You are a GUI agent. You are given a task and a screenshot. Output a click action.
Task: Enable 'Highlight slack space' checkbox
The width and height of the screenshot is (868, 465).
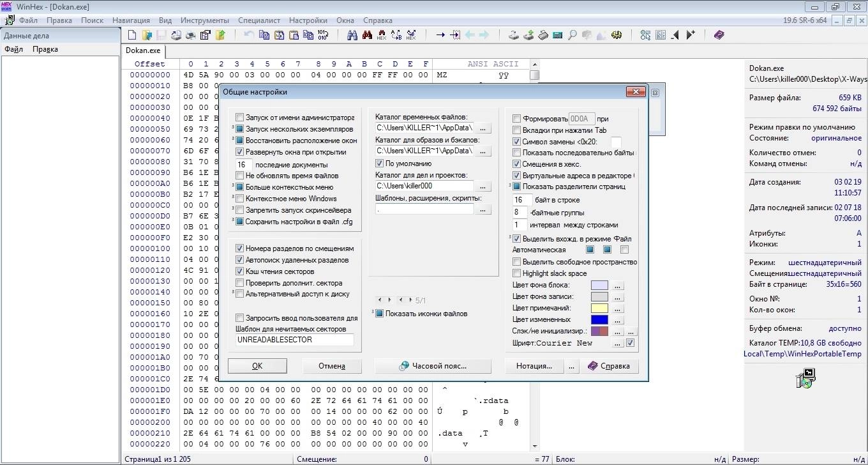pos(517,273)
